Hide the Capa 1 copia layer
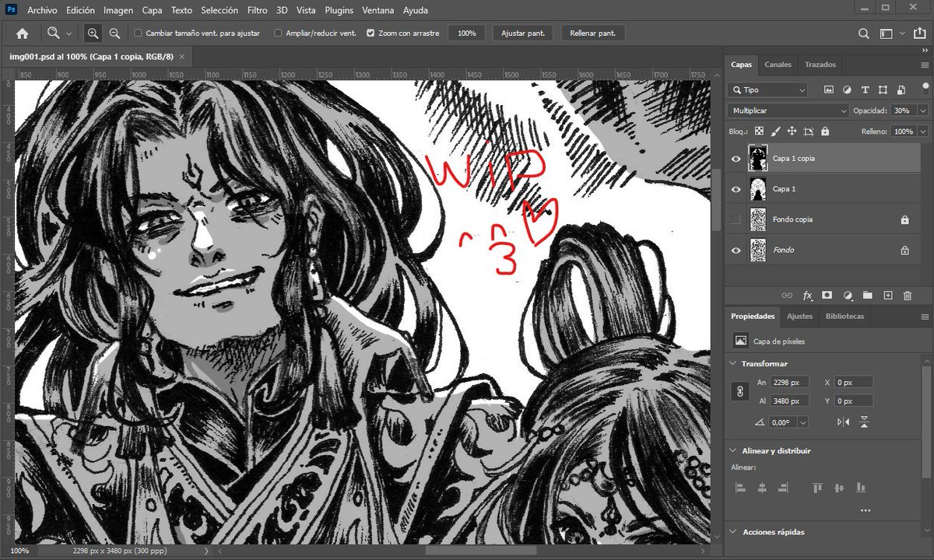This screenshot has height=560, width=934. (736, 159)
